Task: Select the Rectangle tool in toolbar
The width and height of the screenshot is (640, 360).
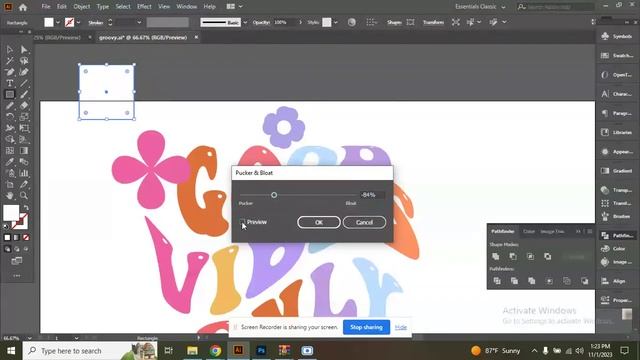Action: (x=9, y=94)
